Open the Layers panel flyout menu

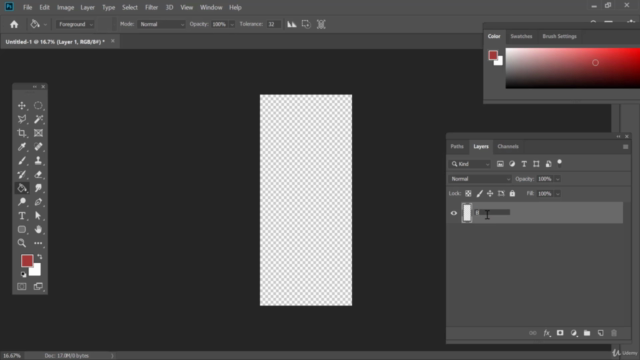pos(625,147)
